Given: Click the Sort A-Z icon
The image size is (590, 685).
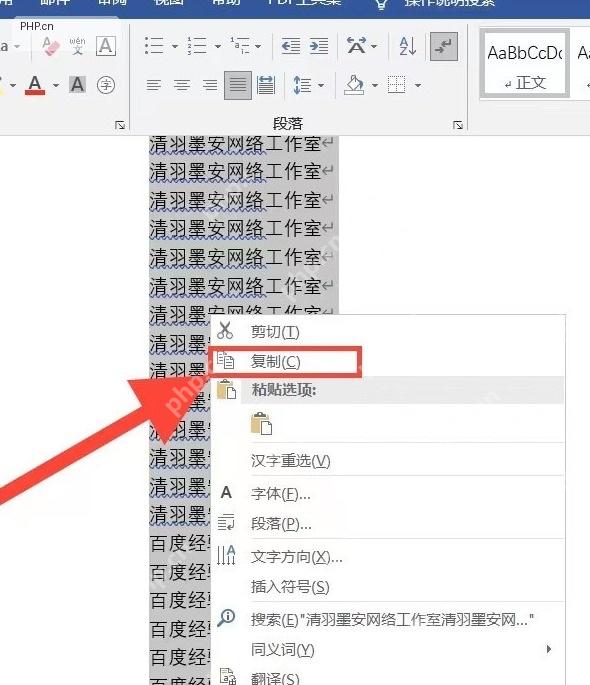Looking at the screenshot, I should (408, 46).
